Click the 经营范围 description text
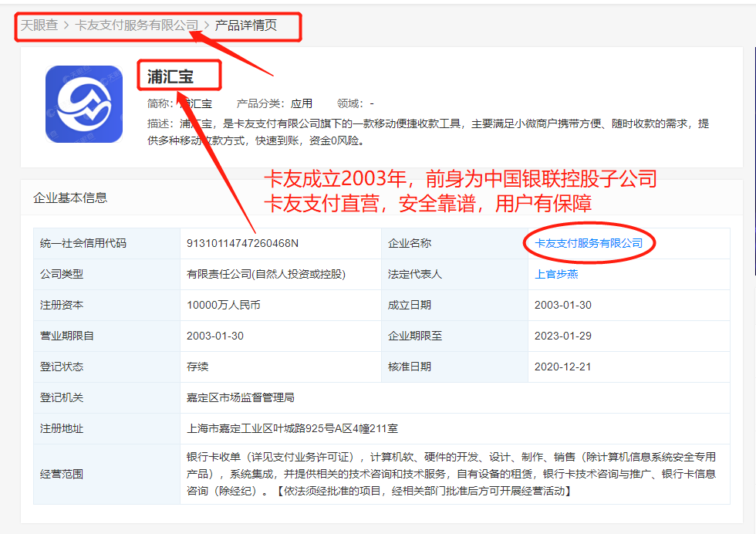Image resolution: width=756 pixels, height=534 pixels. click(x=451, y=474)
